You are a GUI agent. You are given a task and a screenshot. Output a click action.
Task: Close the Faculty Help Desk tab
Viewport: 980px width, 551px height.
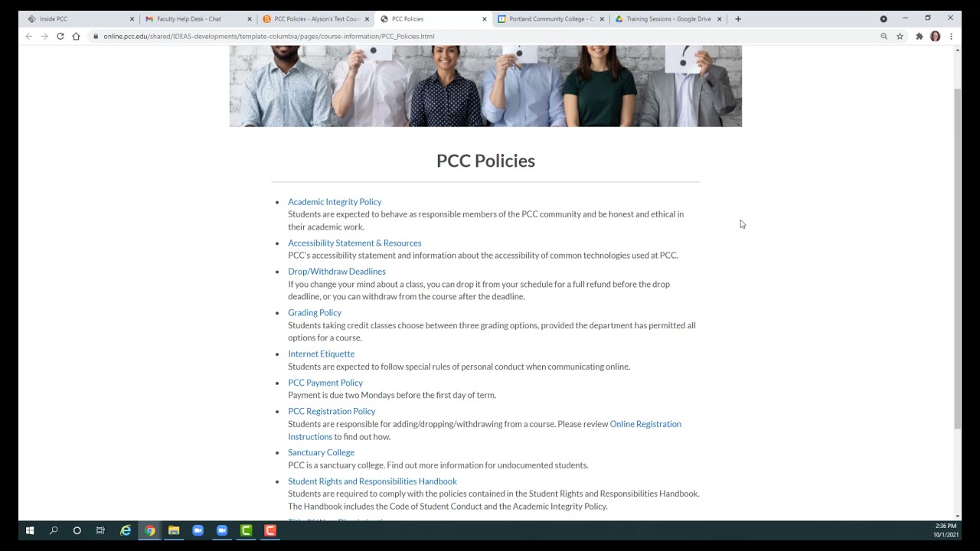pos(249,19)
